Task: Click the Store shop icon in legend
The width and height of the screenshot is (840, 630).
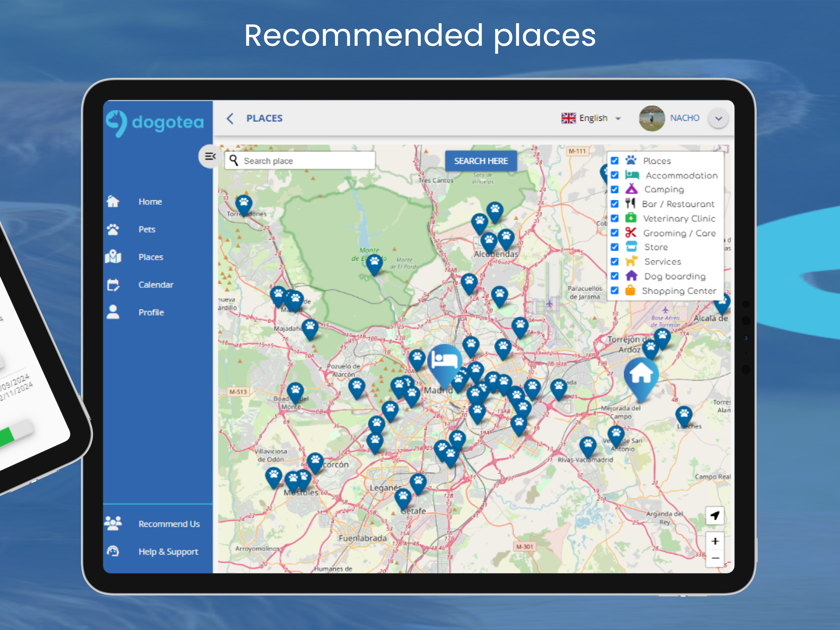Action: (x=631, y=247)
